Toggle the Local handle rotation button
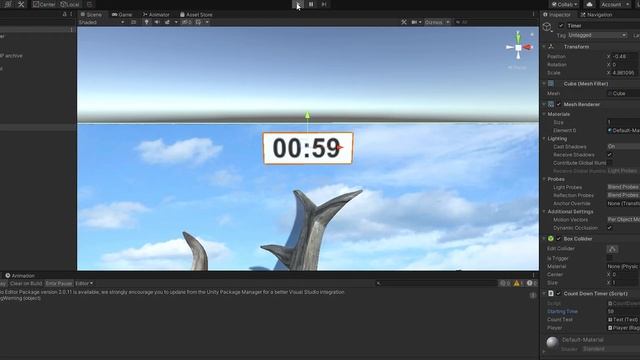640x360 pixels. 70,4
